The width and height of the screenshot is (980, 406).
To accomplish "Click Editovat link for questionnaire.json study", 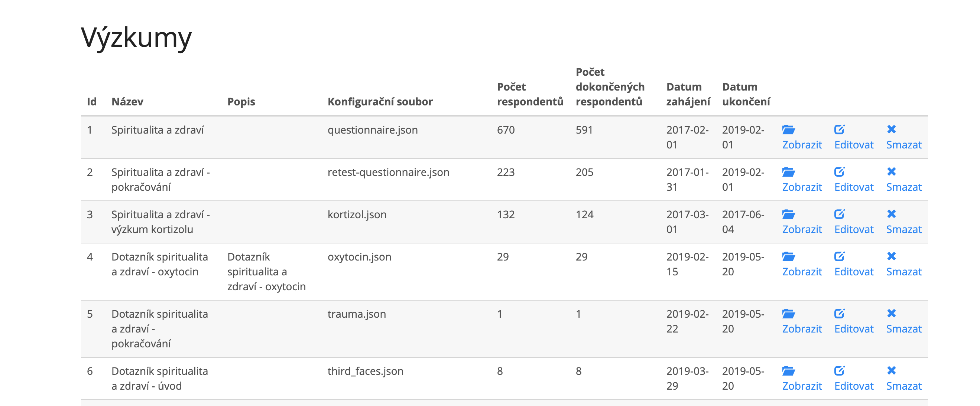I will (854, 145).
